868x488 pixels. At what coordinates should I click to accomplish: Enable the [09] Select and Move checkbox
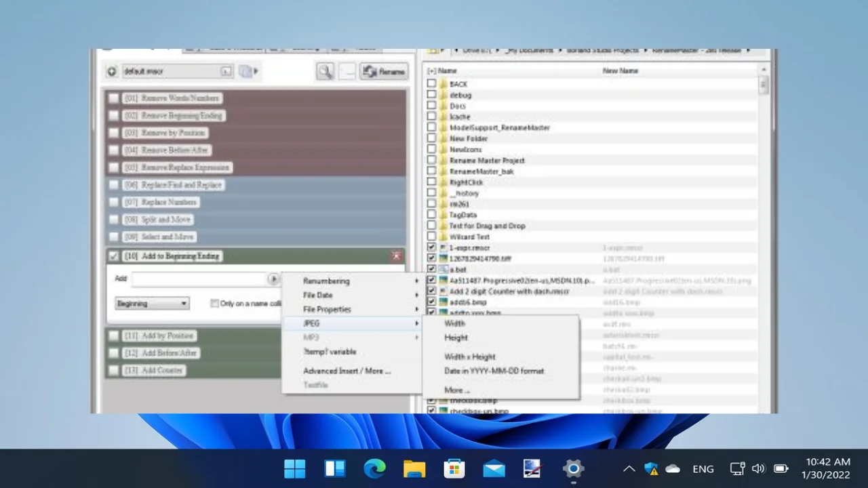pyautogui.click(x=113, y=237)
